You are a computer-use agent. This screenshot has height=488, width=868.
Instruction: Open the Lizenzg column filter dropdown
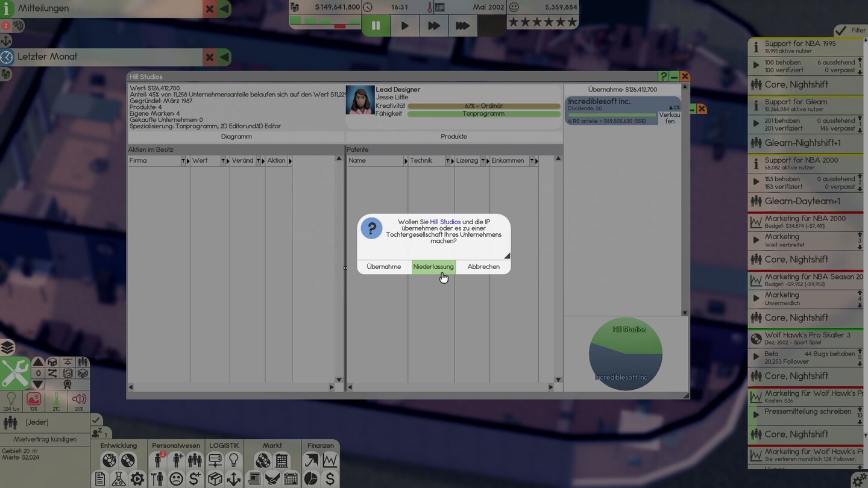[x=483, y=161]
